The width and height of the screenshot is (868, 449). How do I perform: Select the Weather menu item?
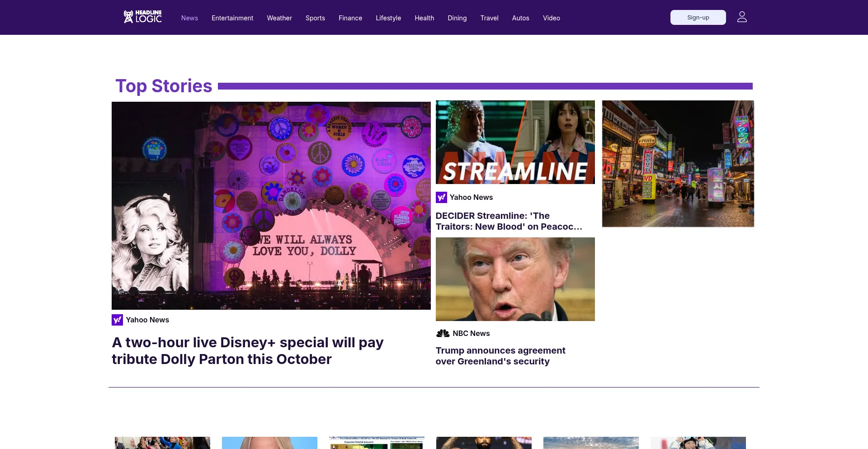279,18
